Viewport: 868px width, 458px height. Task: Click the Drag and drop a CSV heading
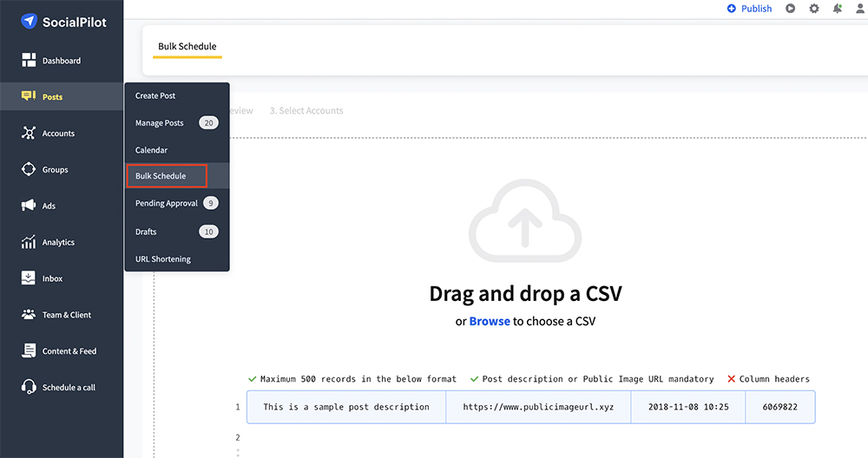(x=525, y=293)
